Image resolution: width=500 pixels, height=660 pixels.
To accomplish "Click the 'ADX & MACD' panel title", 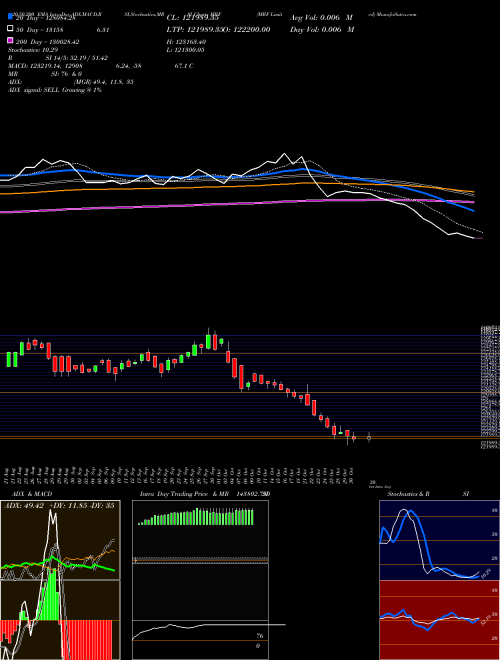I will point(32,494).
